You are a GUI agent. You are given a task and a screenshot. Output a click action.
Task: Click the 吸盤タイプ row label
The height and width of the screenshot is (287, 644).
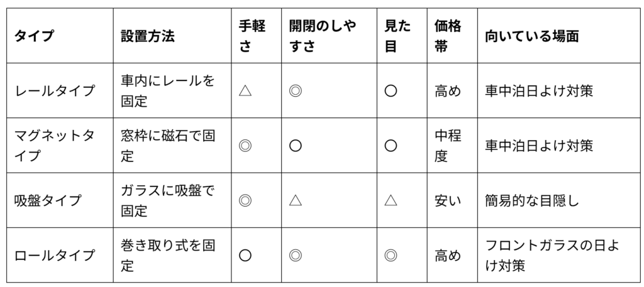(x=48, y=200)
